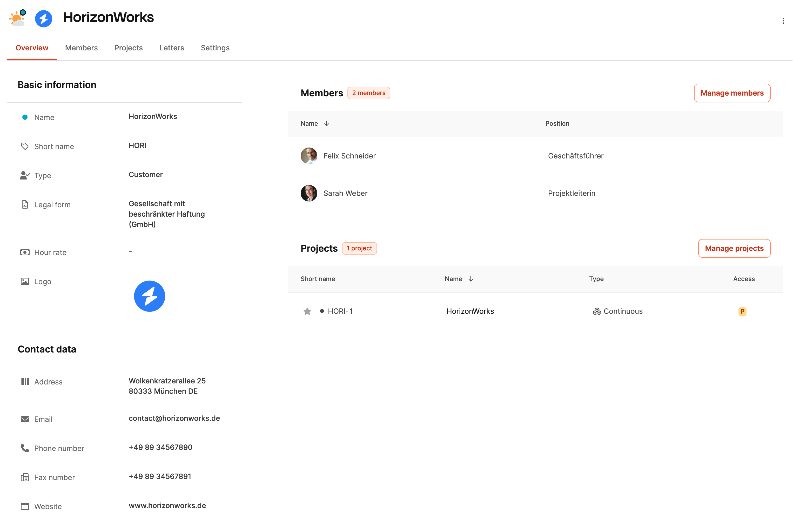Open the three-dot more options menu
Screen dimensions: 793x532
(x=783, y=21)
